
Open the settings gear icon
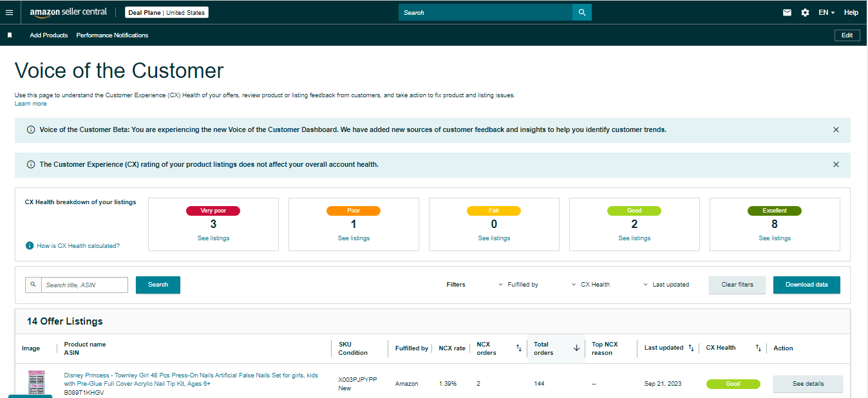click(x=805, y=12)
